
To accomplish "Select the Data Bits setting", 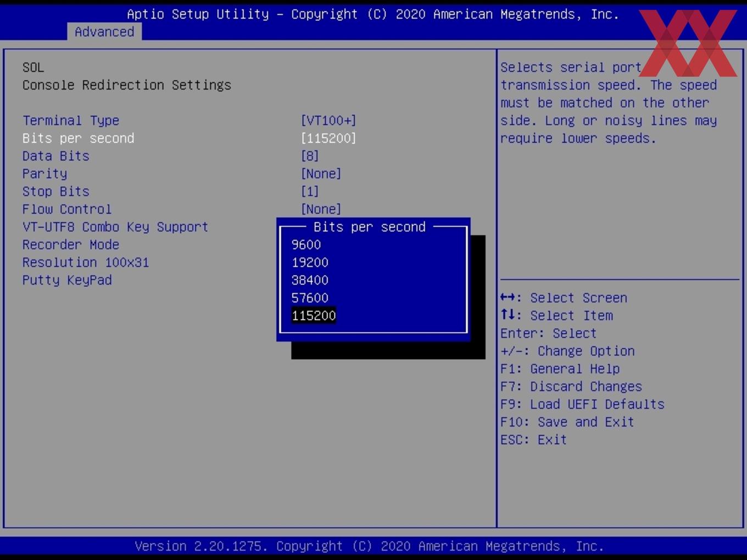I will 55,156.
